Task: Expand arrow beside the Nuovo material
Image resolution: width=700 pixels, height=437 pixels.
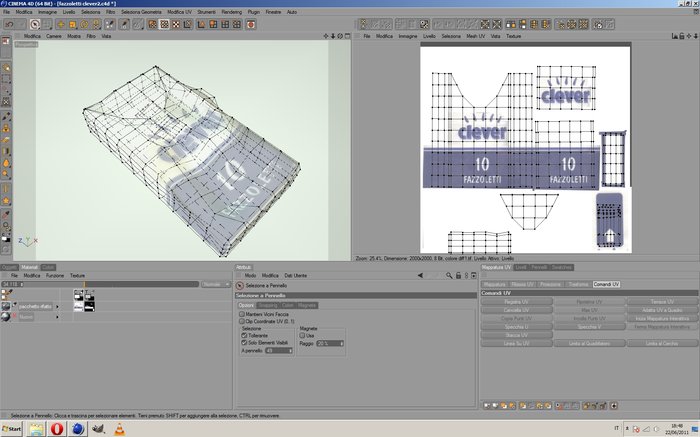Action: click(x=57, y=317)
